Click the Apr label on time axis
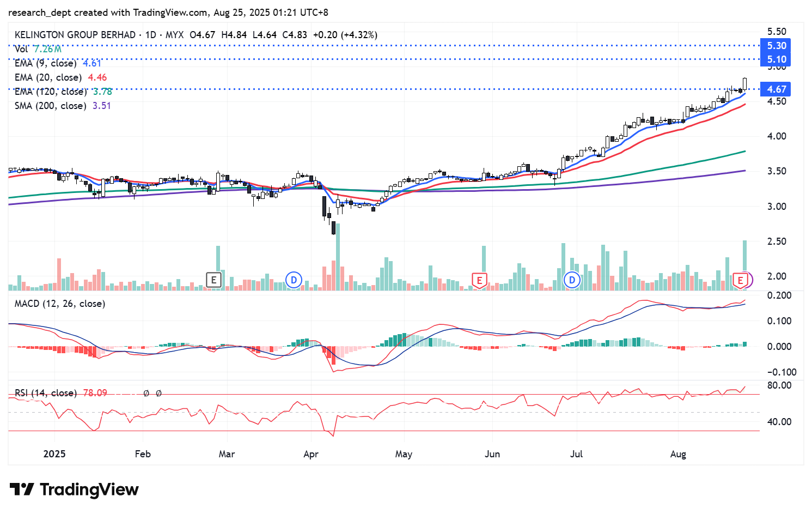The width and height of the screenshot is (812, 514). pos(311,455)
